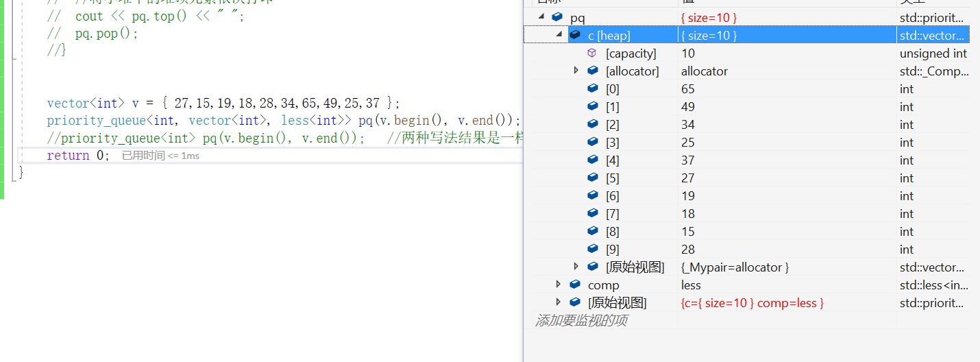Click the '{c={ size=10 } comp=less }' value
Viewport: 980px width, 362px height.
point(752,303)
